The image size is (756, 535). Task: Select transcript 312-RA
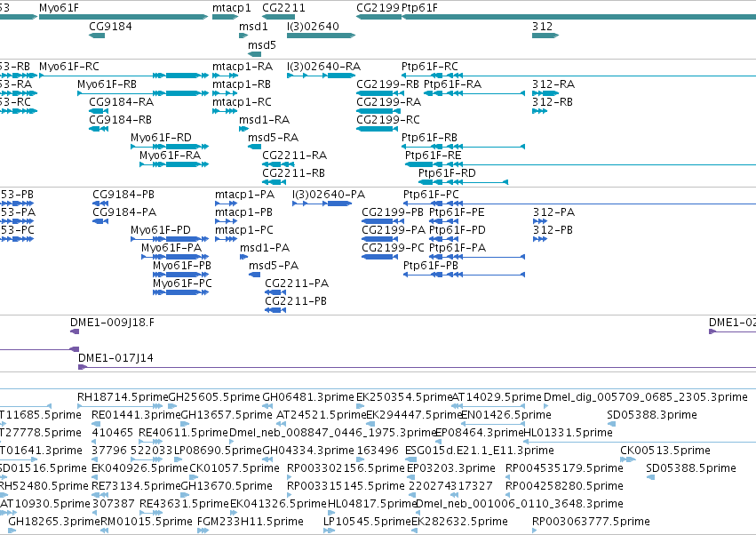545,93
